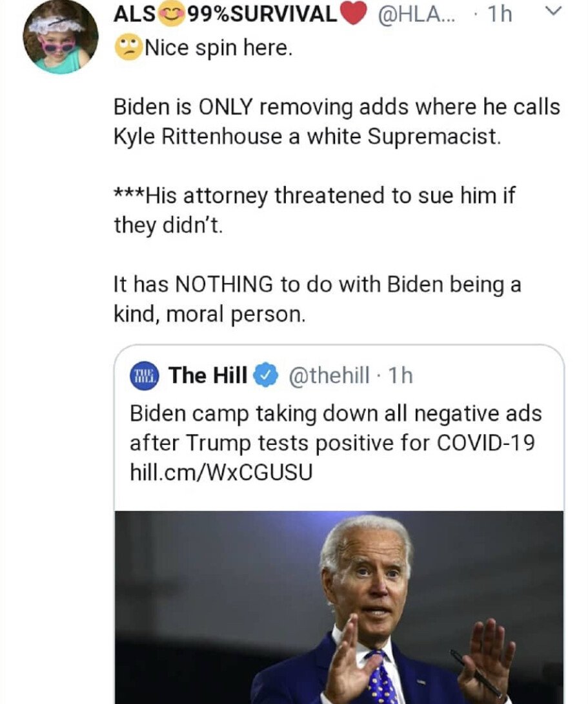This screenshot has width=588, height=704.
Task: Open the hill.cm/WxCGUSU link
Action: point(221,472)
